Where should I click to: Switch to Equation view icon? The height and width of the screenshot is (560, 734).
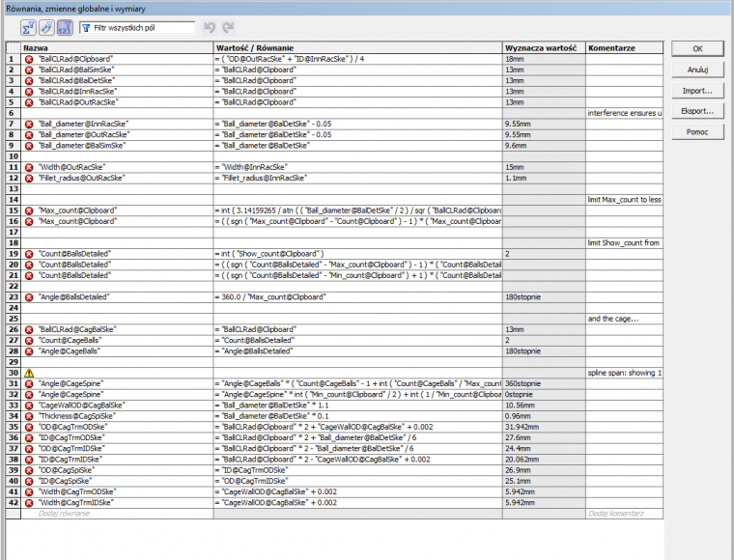point(29,28)
